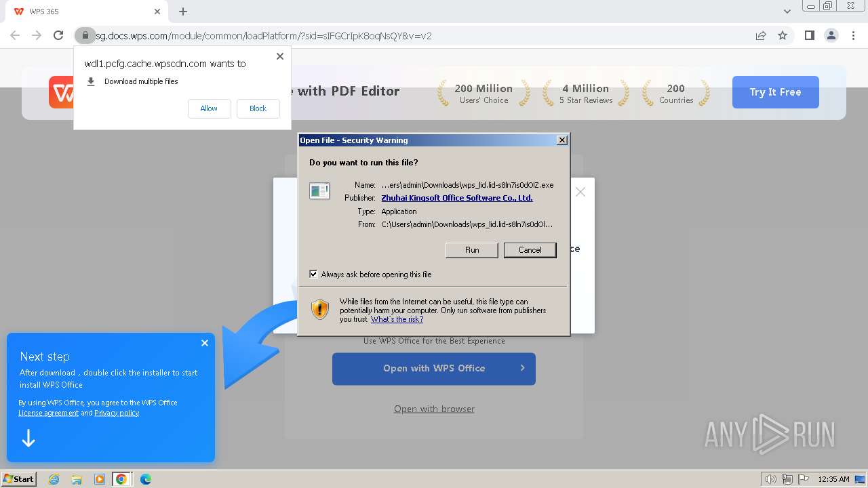Open the What's the risk? link
This screenshot has width=868, height=488.
(x=397, y=319)
